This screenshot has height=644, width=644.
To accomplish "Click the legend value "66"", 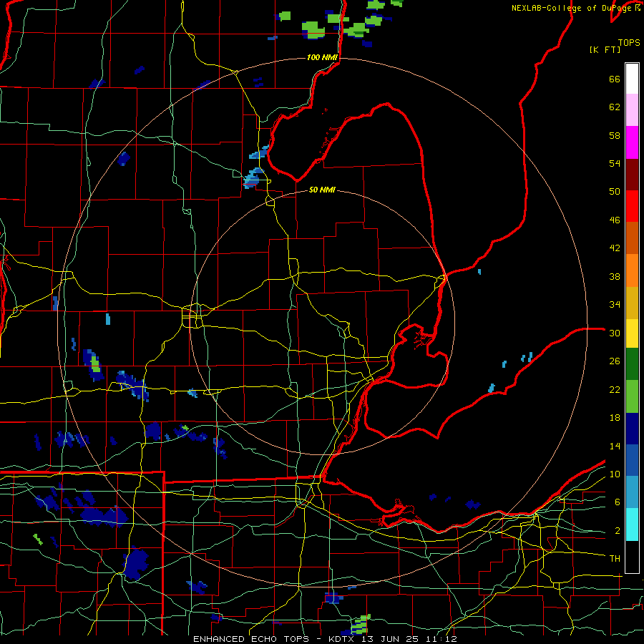I will [615, 79].
